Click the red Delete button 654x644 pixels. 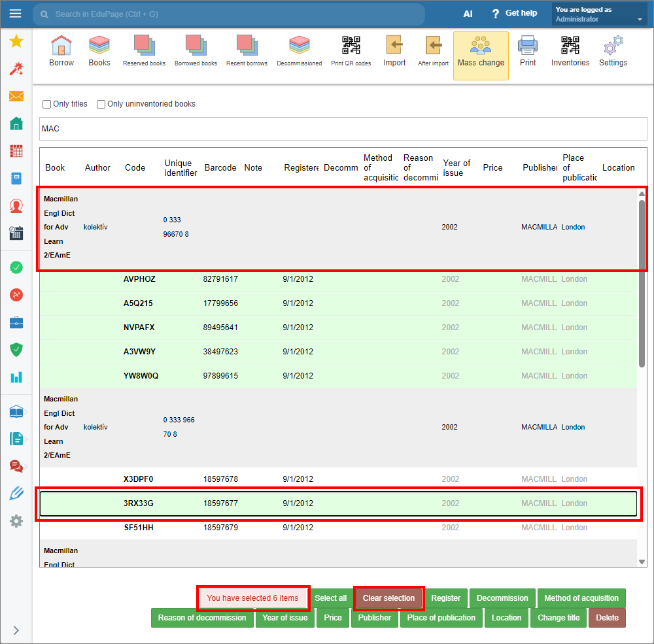[607, 618]
